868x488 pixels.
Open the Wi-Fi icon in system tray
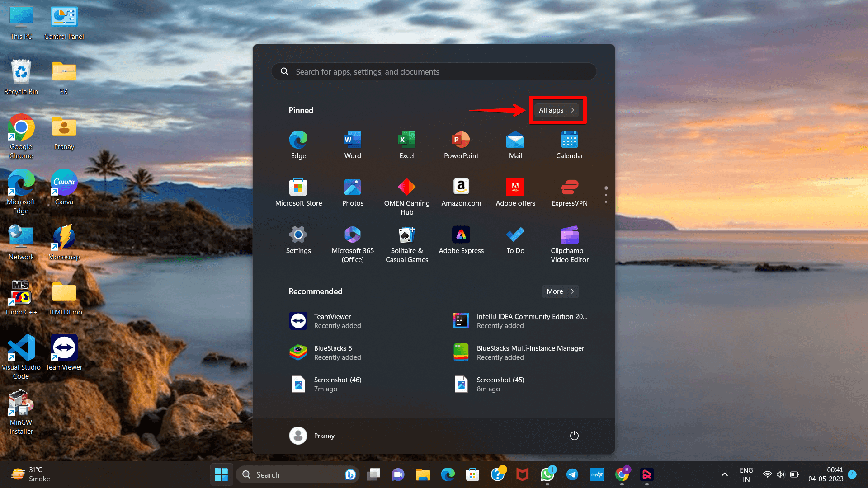point(767,474)
